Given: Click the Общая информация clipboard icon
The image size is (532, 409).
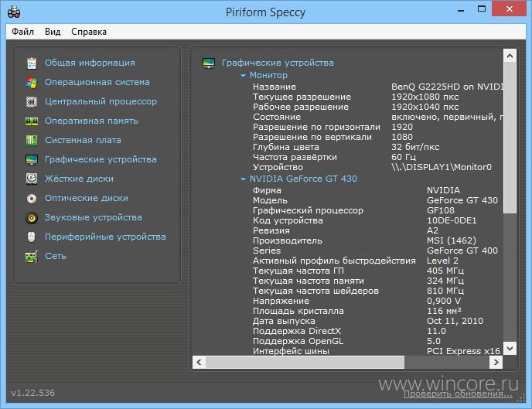Looking at the screenshot, I should coord(32,63).
